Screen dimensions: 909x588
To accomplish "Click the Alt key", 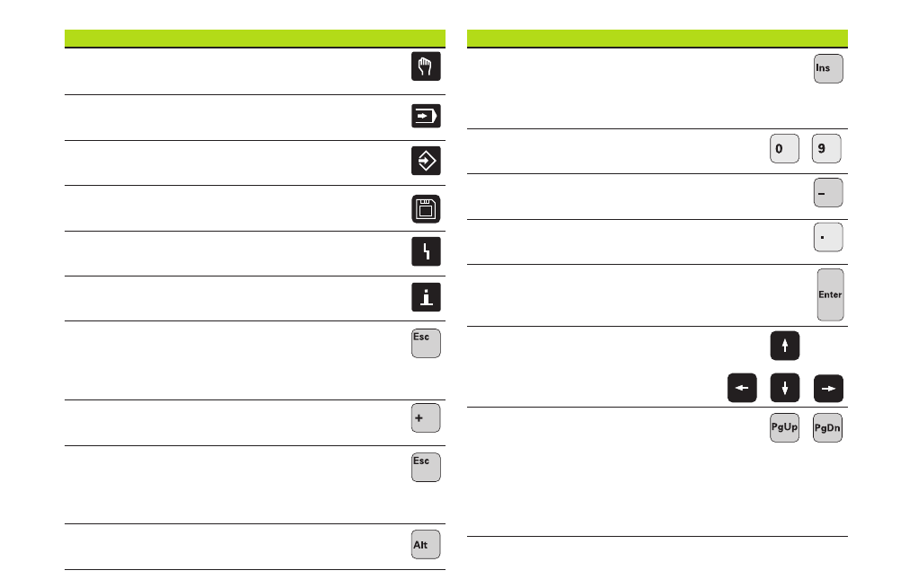I will (x=426, y=545).
